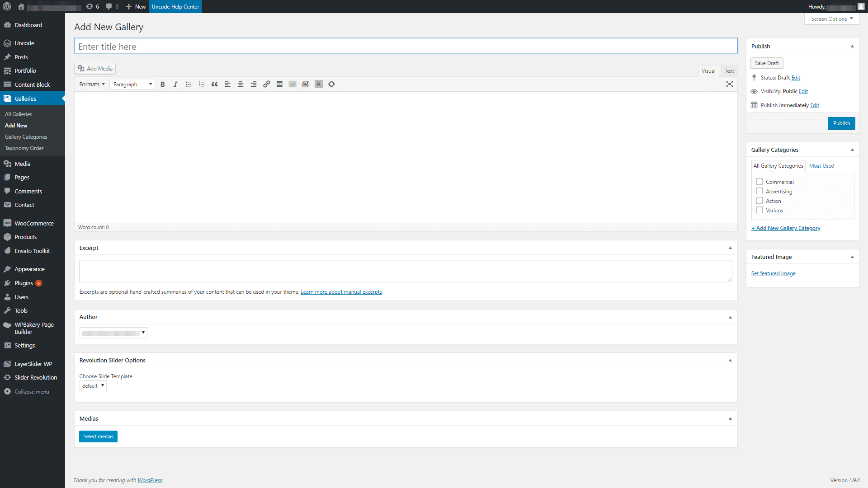Click Set featured image link
The image size is (868, 488).
[x=773, y=273]
